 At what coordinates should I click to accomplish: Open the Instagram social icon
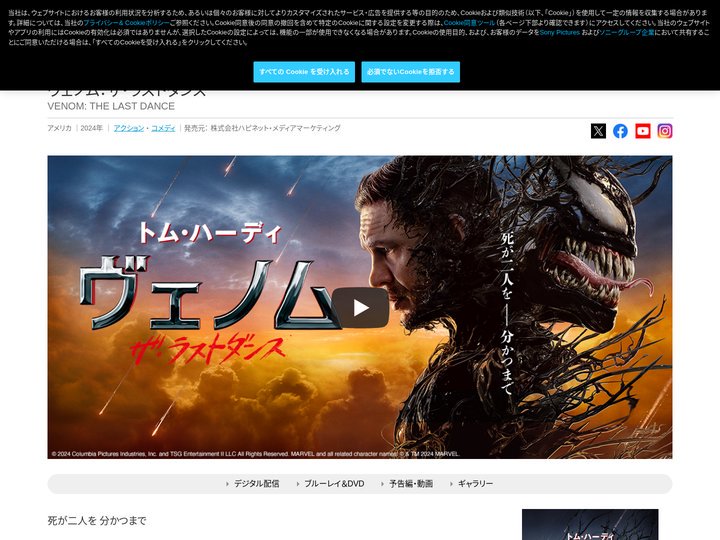(x=665, y=131)
